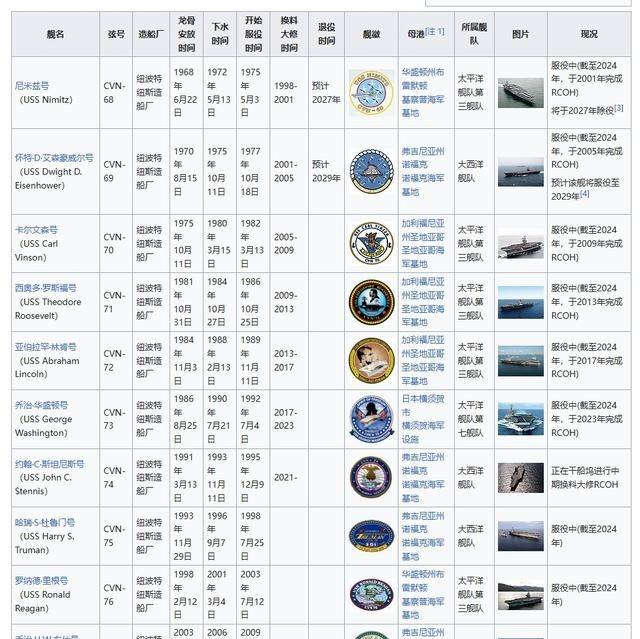Open the USS Dwight D. Eisenhower crest image

371,171
